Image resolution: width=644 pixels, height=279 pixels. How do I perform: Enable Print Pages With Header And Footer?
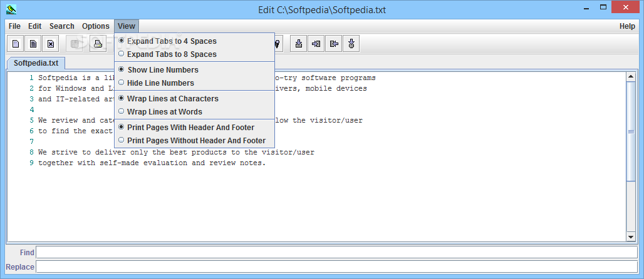(194, 127)
